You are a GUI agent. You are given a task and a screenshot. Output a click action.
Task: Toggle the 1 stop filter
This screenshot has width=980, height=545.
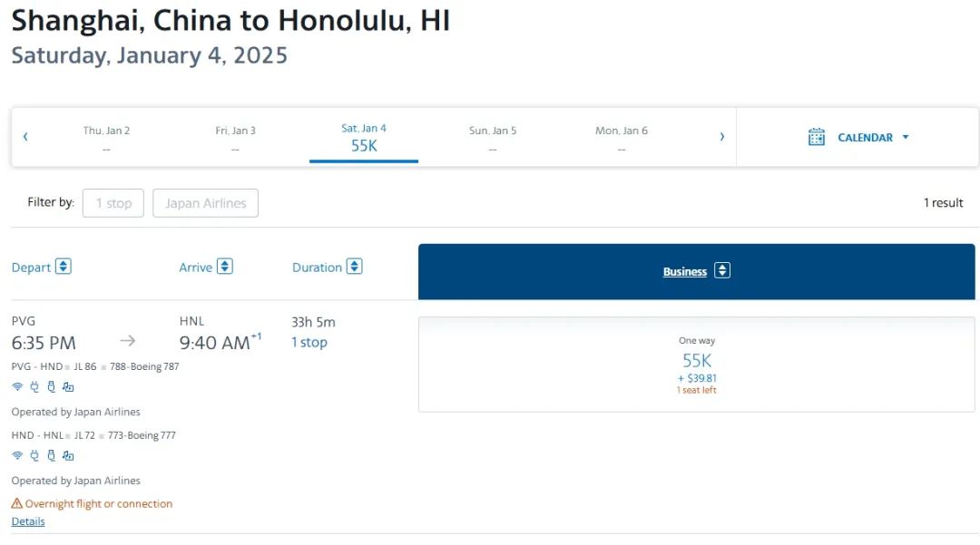[x=113, y=203]
